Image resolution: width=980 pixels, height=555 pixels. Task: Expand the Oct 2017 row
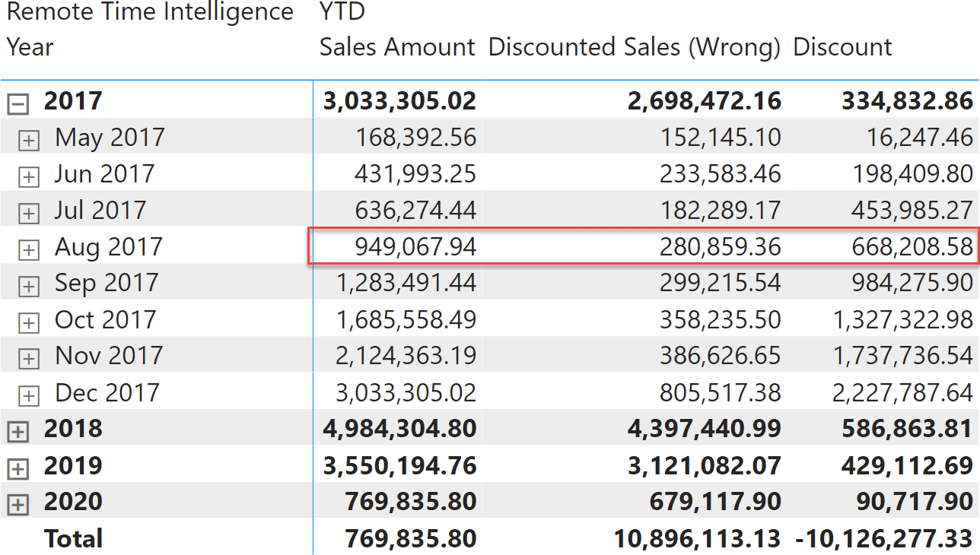pyautogui.click(x=28, y=322)
